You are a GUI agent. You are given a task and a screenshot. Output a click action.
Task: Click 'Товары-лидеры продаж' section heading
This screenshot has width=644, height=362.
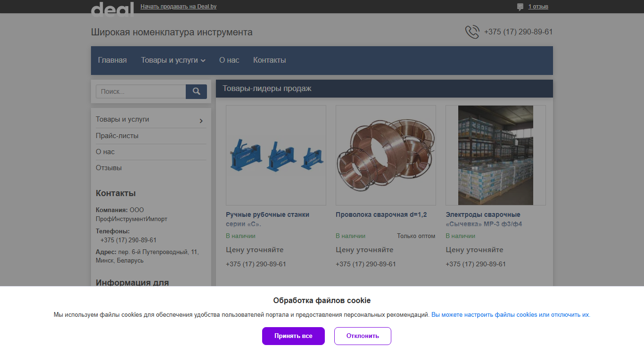coord(267,89)
